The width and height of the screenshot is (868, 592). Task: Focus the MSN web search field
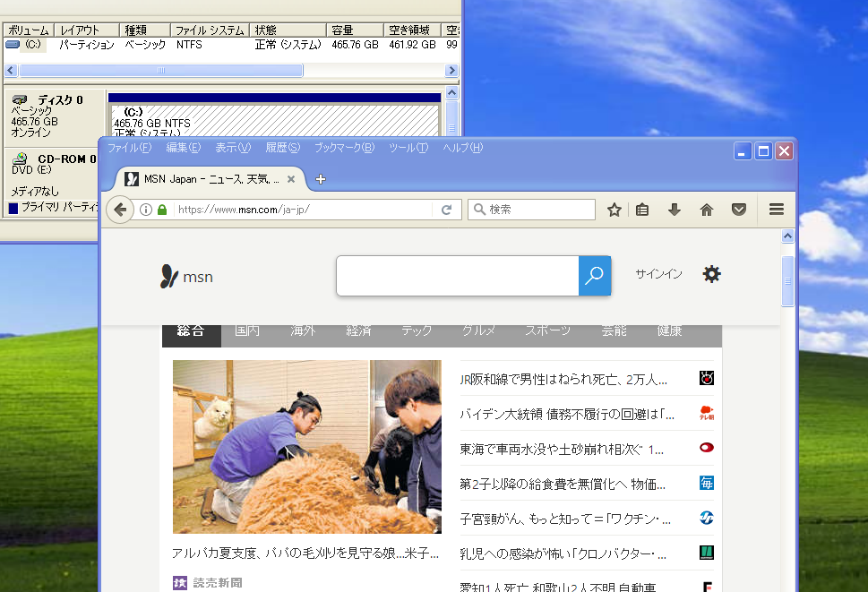pyautogui.click(x=458, y=276)
